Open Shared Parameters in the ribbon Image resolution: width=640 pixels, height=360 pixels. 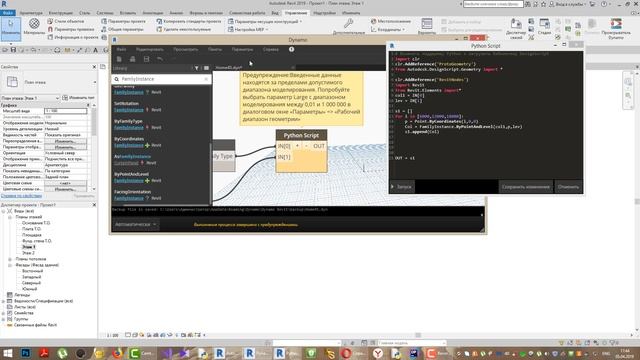point(122,29)
